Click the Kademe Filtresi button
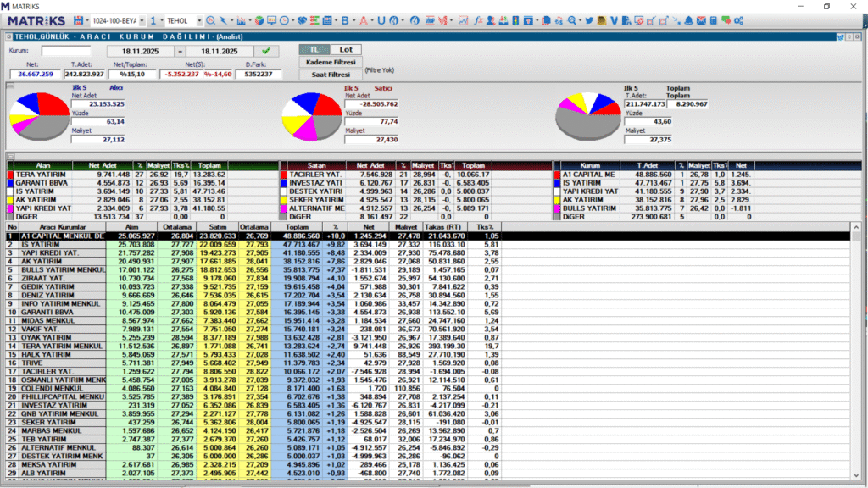The image size is (868, 488). pyautogui.click(x=331, y=62)
